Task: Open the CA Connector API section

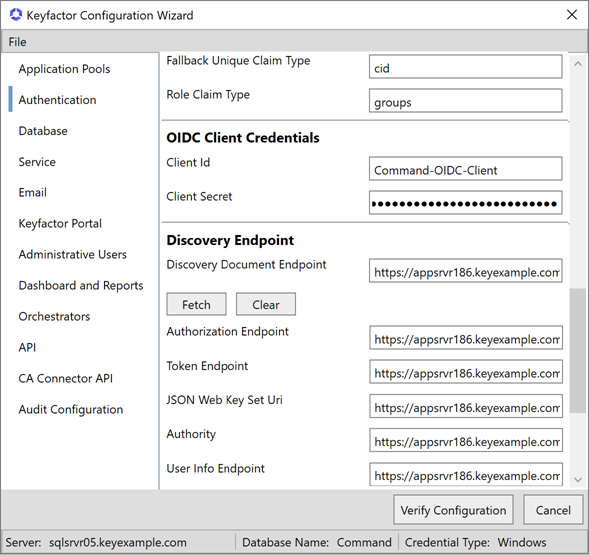Action: click(x=65, y=378)
